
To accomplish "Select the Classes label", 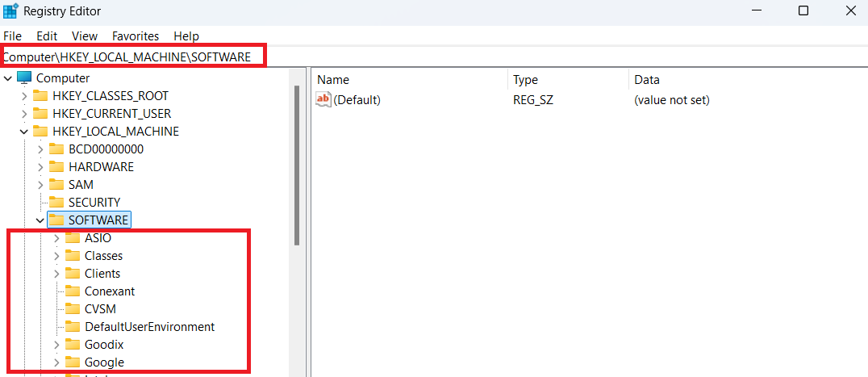I will [103, 257].
